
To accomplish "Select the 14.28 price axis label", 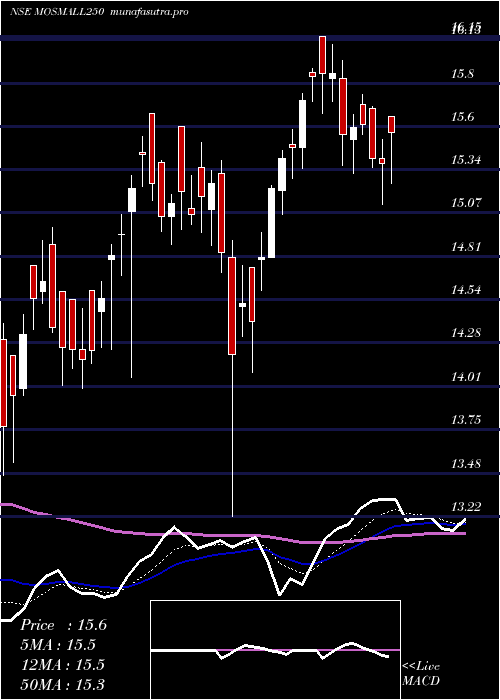I will click(466, 333).
